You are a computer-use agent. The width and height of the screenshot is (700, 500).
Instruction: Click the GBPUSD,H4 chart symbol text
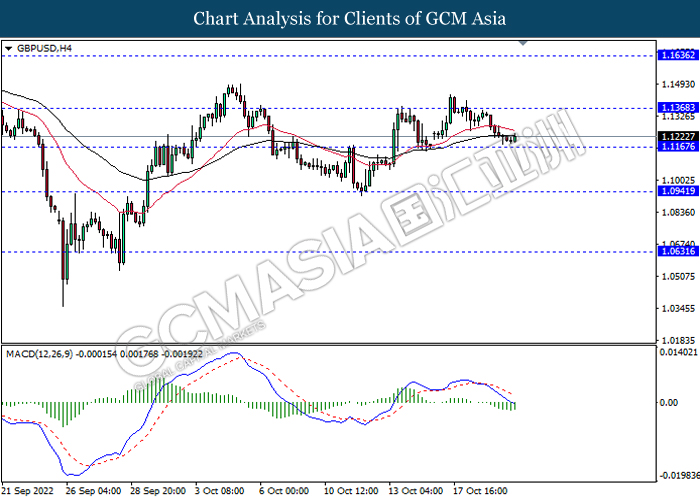44,48
